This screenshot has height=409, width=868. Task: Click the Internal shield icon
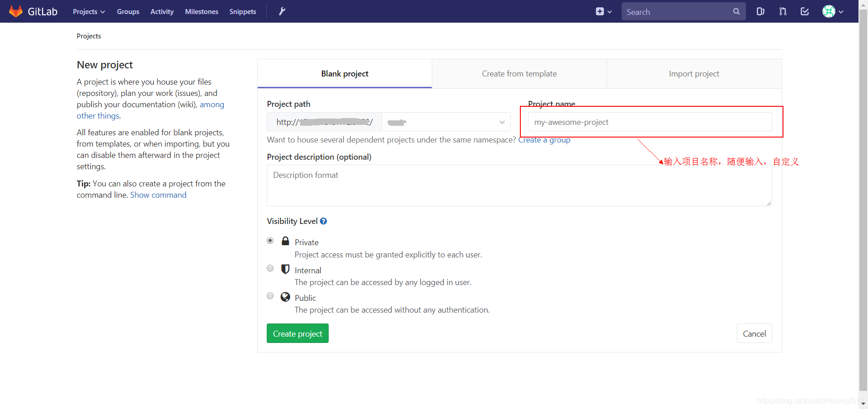click(x=285, y=269)
